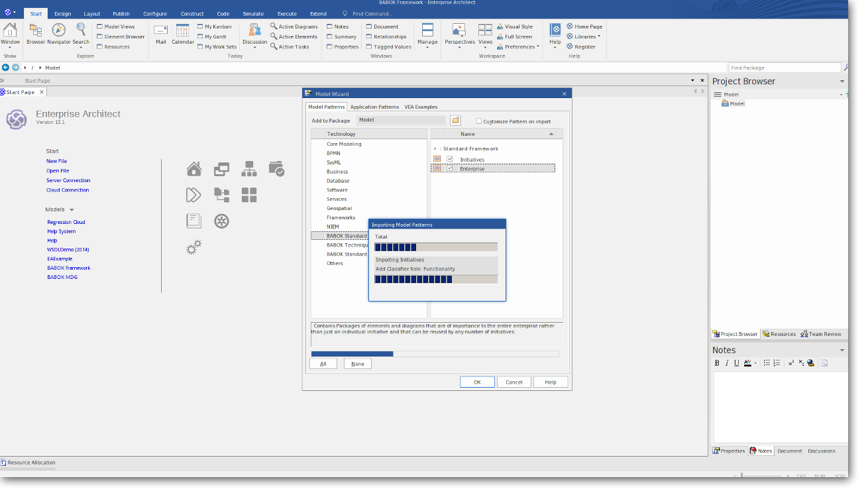Click the folder browse icon beside Add to Package
868x497 pixels.
coord(455,121)
